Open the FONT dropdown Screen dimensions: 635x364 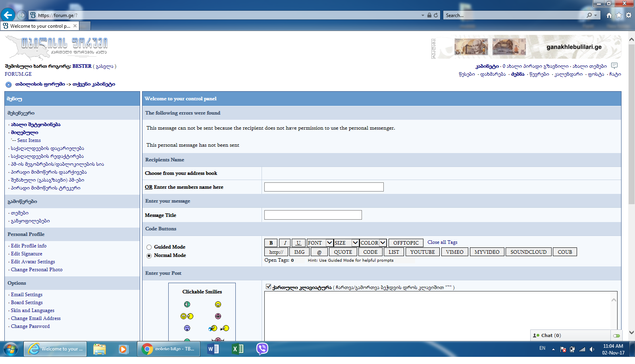(320, 243)
